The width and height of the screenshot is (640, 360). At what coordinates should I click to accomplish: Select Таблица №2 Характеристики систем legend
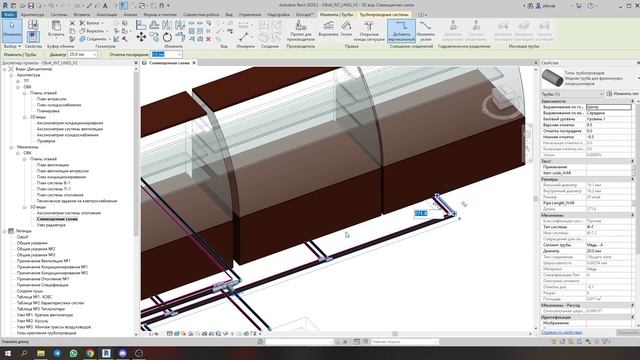pos(50,303)
